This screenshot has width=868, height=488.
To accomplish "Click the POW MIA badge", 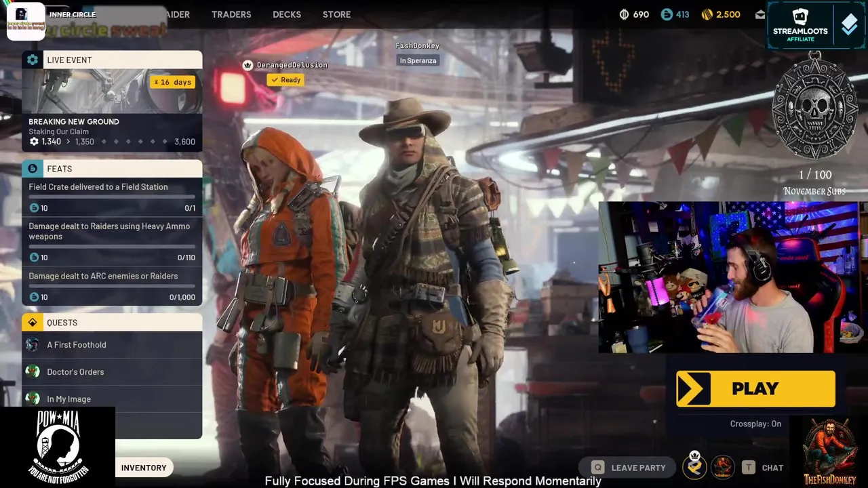I will click(58, 447).
